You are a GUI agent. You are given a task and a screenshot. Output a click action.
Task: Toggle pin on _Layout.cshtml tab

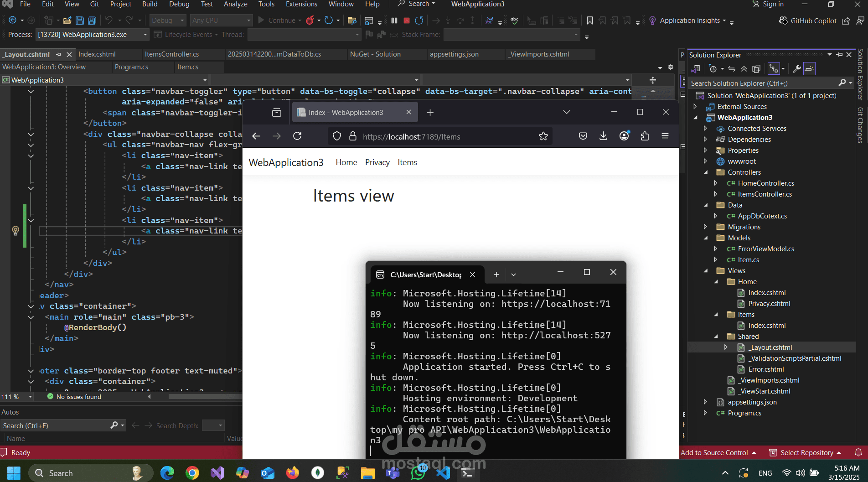pyautogui.click(x=59, y=54)
